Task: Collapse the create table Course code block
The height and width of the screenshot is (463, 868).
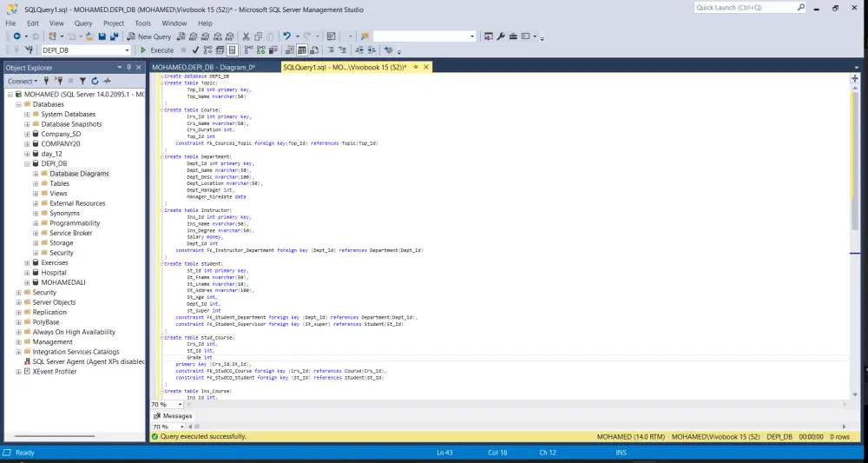Action: point(161,110)
